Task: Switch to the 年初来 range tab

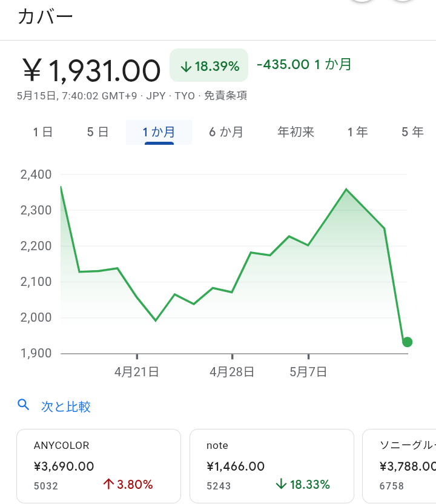Action: pyautogui.click(x=296, y=132)
